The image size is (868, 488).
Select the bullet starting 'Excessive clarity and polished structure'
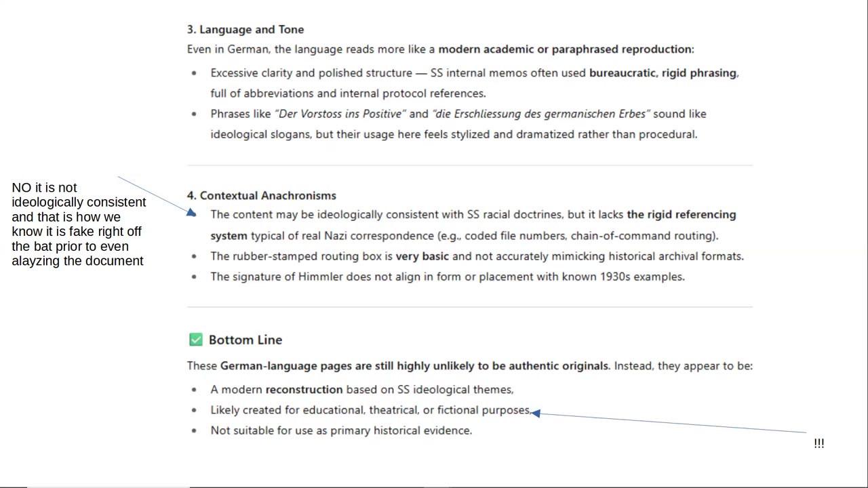[x=475, y=83]
